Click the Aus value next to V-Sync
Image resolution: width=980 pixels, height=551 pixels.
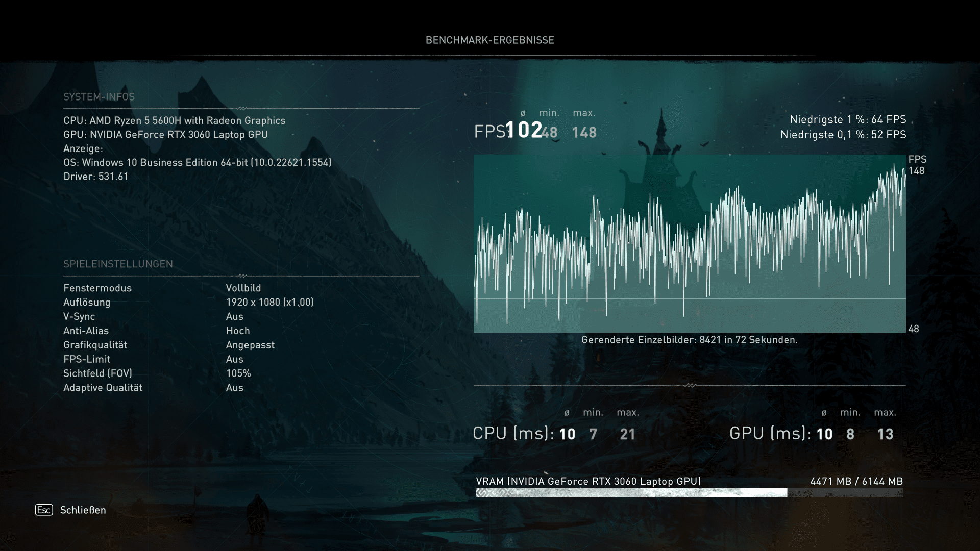tap(235, 316)
